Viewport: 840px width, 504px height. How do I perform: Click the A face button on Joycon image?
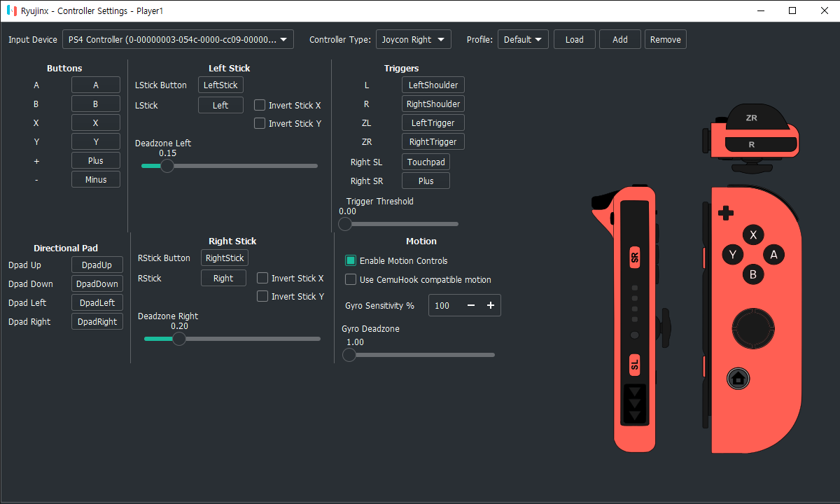tap(773, 255)
